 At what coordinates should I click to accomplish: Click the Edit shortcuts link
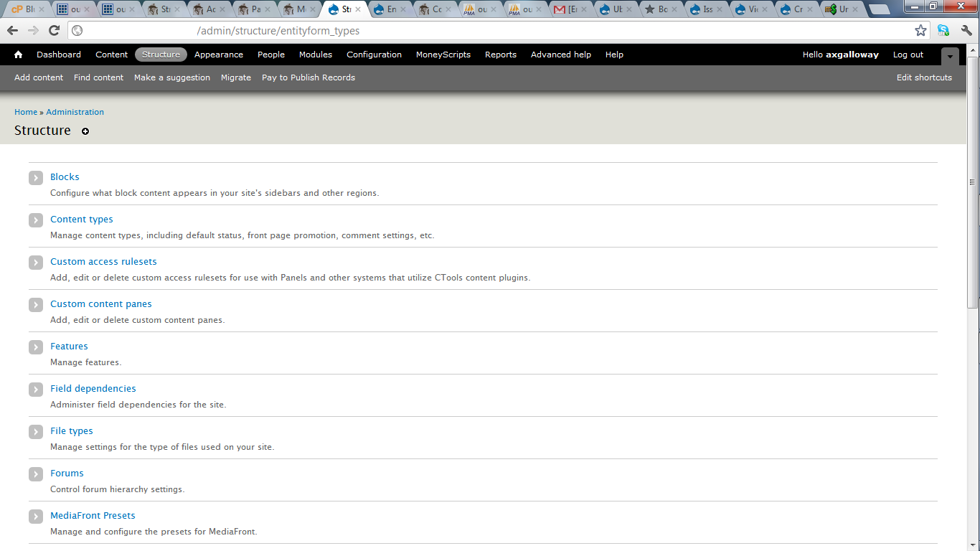pyautogui.click(x=924, y=77)
